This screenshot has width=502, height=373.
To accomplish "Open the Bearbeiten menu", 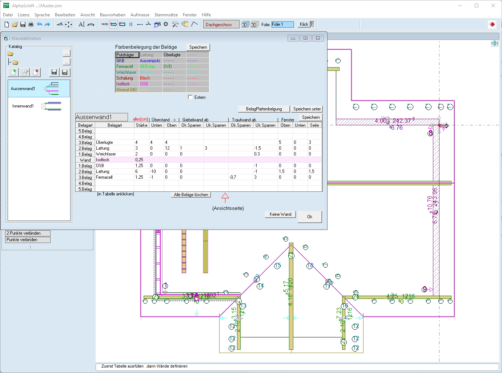I will pos(65,15).
